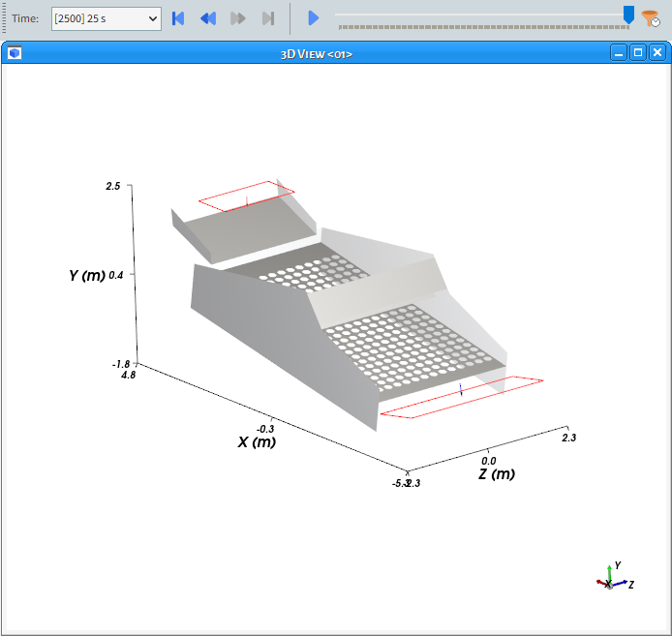The height and width of the screenshot is (636, 672).
Task: Open the Time step dropdown
Action: pyautogui.click(x=107, y=18)
